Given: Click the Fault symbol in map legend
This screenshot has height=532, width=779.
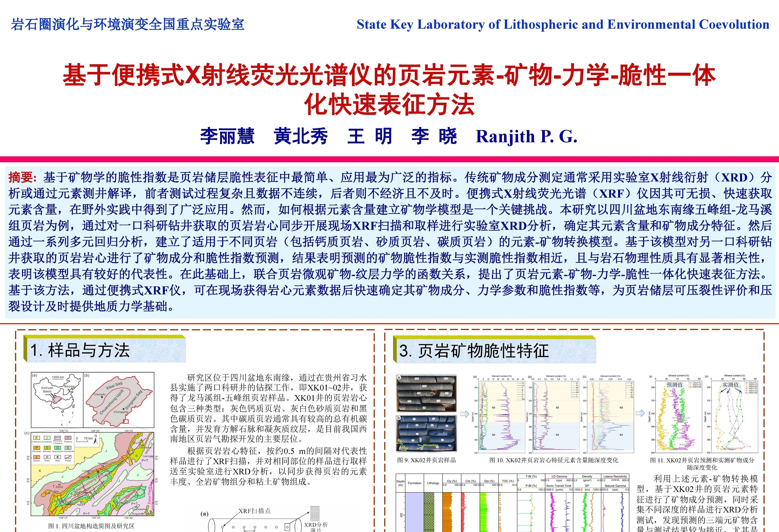Looking at the screenshot, I should (68, 457).
